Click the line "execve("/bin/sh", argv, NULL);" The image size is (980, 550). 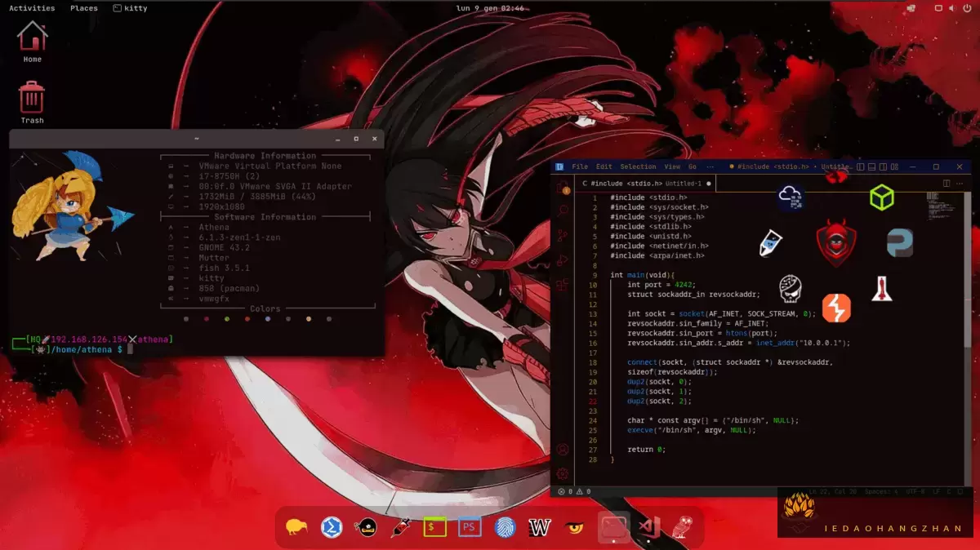(692, 430)
